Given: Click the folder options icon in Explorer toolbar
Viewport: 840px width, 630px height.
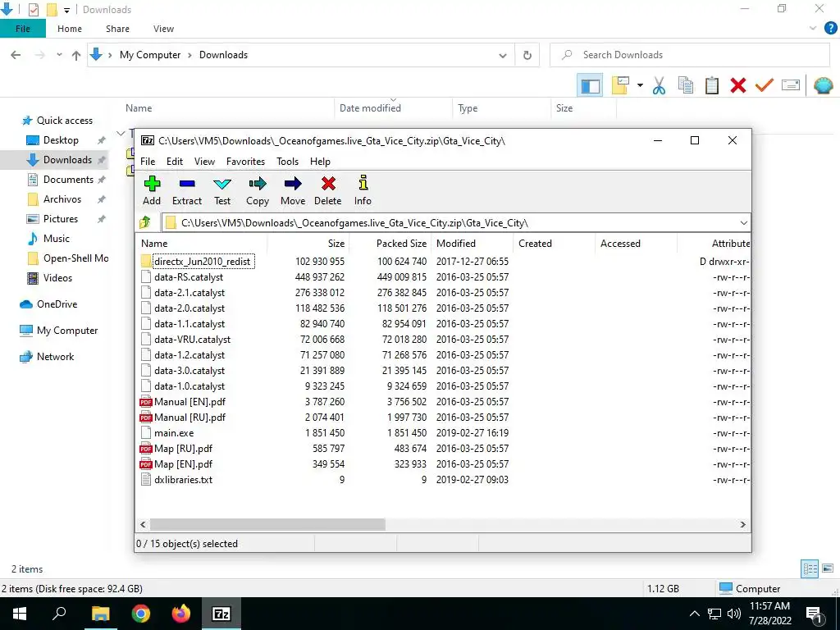Looking at the screenshot, I should pos(620,85).
